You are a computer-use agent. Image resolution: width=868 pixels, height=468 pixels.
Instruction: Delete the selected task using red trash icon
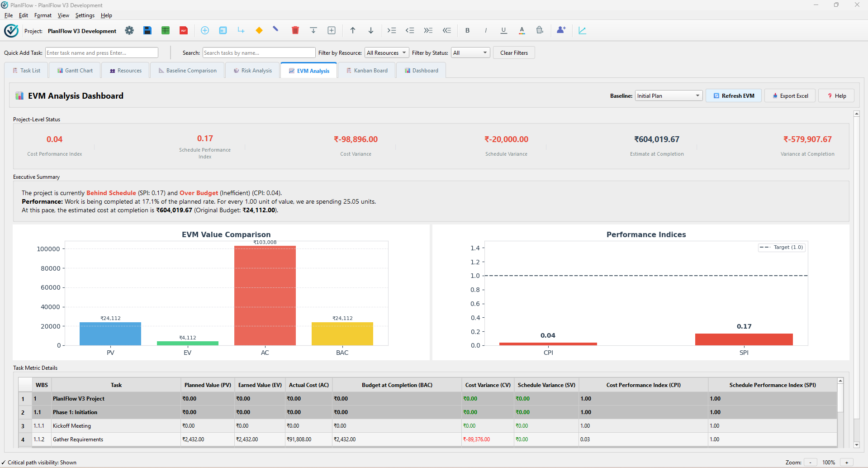point(295,30)
